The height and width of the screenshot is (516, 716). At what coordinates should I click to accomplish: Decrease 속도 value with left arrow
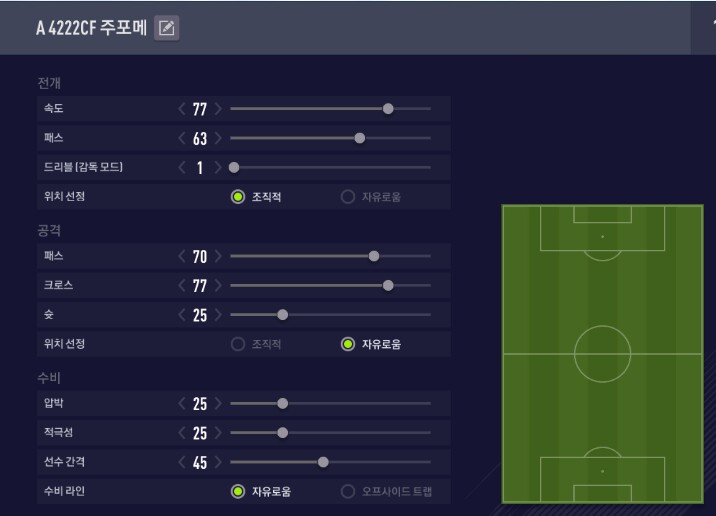pos(182,109)
